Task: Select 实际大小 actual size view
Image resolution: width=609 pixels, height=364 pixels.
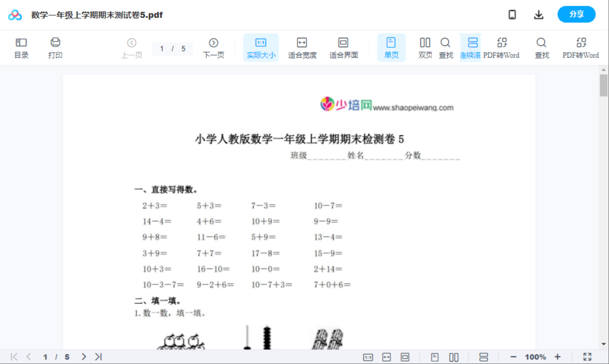Action: click(261, 47)
